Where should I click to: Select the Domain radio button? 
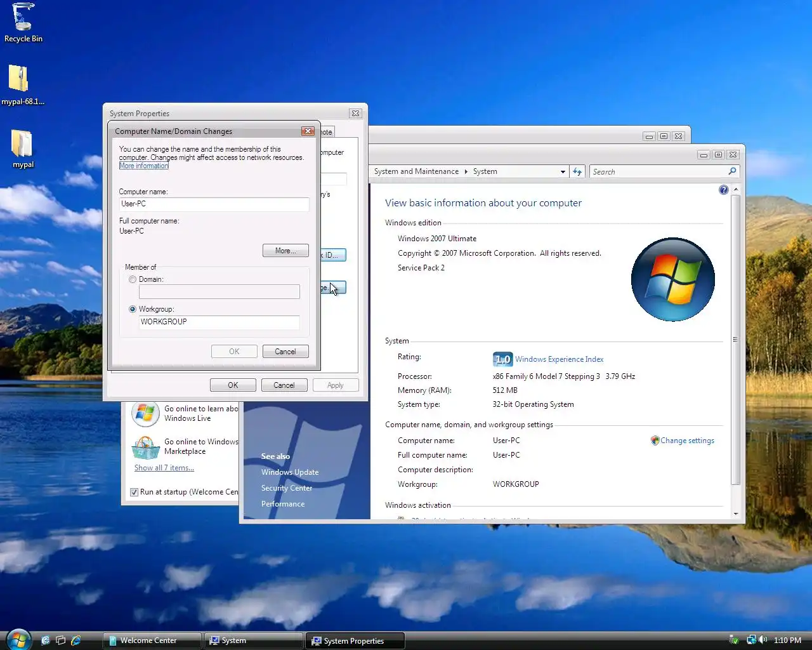133,279
